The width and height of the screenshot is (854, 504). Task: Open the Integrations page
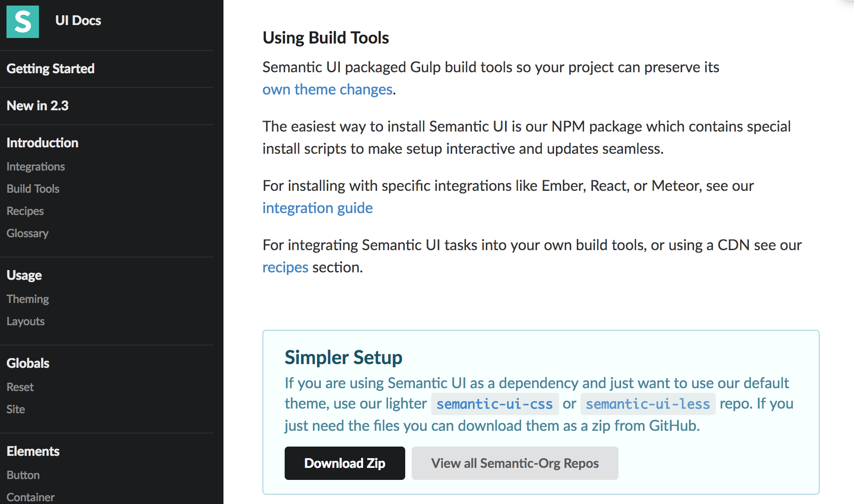click(x=35, y=166)
